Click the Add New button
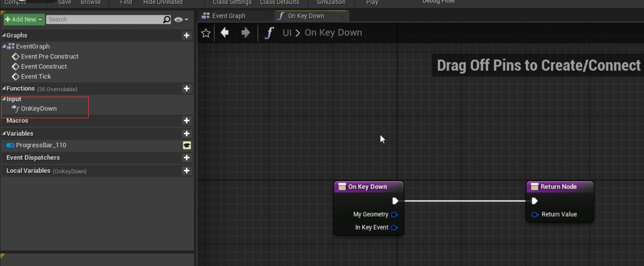 pyautogui.click(x=24, y=20)
